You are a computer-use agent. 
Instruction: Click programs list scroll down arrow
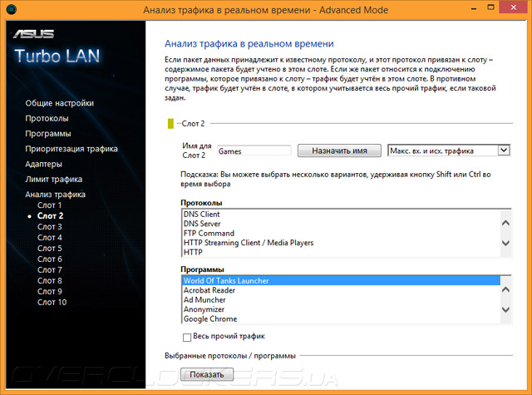coord(505,309)
